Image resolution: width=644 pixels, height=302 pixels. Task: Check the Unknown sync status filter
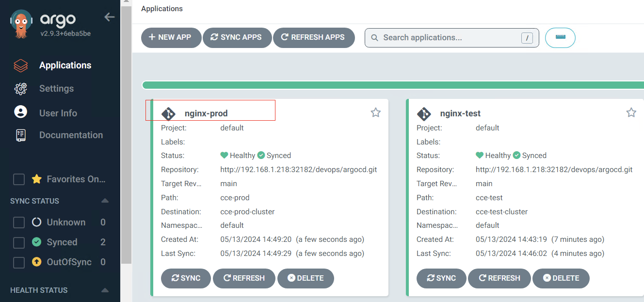pyautogui.click(x=19, y=223)
